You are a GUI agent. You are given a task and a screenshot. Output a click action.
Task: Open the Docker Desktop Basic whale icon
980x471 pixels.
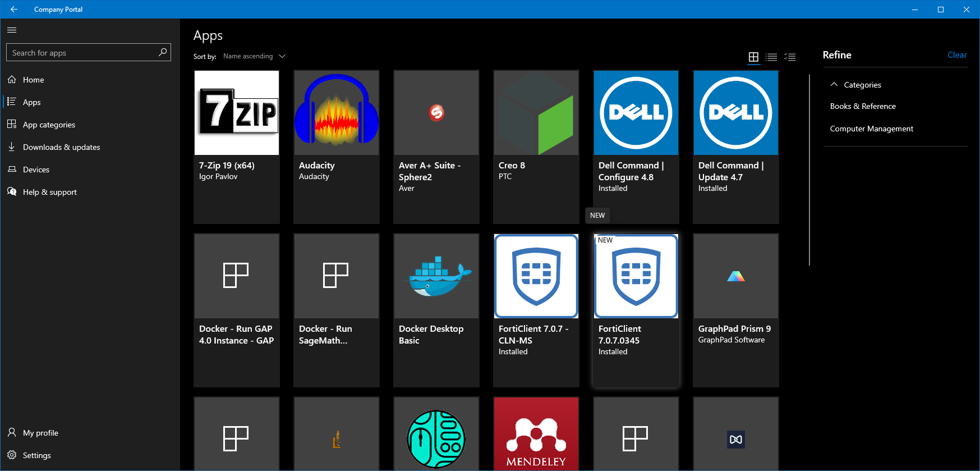[x=436, y=276]
